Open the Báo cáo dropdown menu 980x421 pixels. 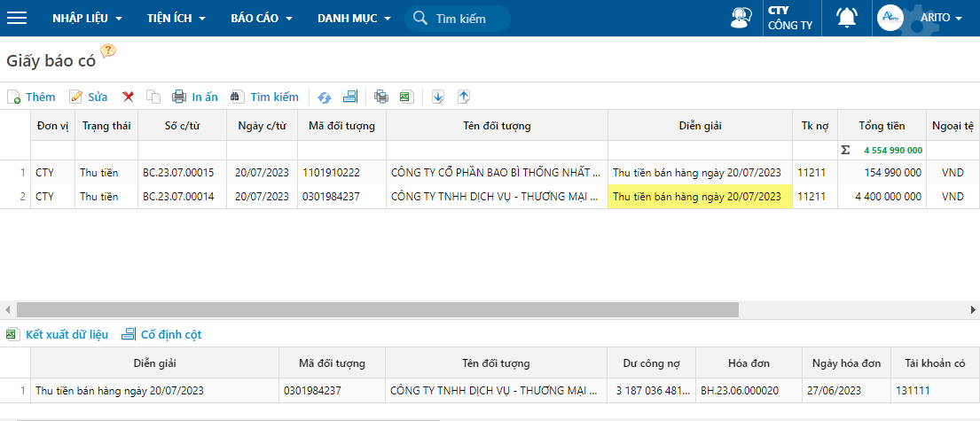pos(261,18)
